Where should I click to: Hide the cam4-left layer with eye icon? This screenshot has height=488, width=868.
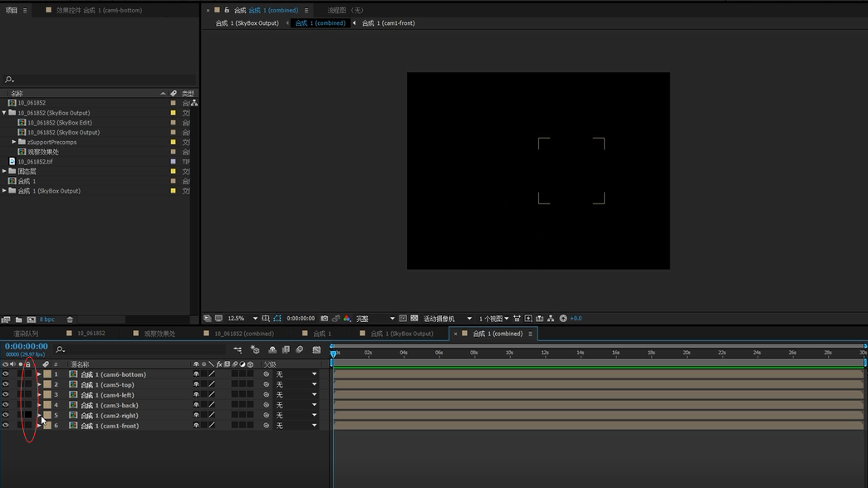click(6, 394)
